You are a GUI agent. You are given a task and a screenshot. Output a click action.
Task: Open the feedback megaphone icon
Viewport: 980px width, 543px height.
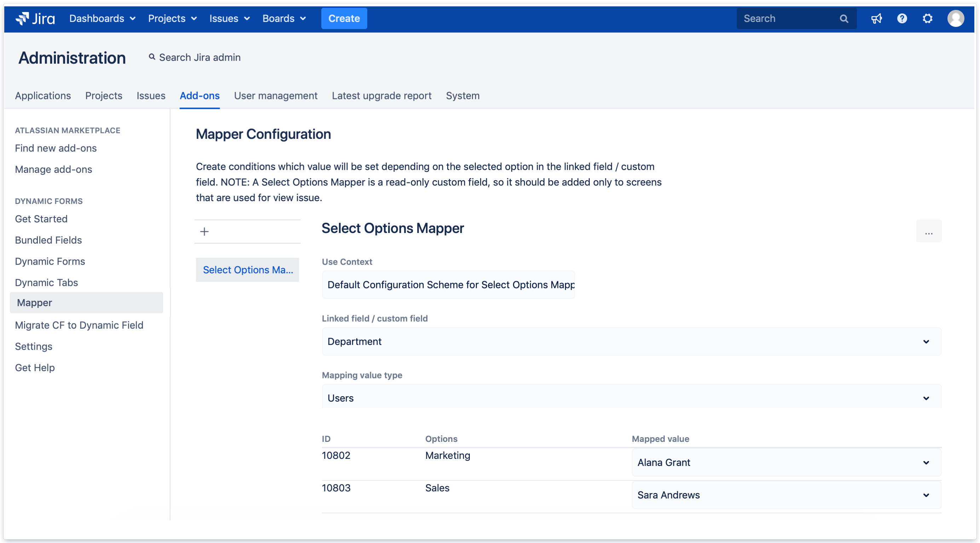(x=876, y=18)
